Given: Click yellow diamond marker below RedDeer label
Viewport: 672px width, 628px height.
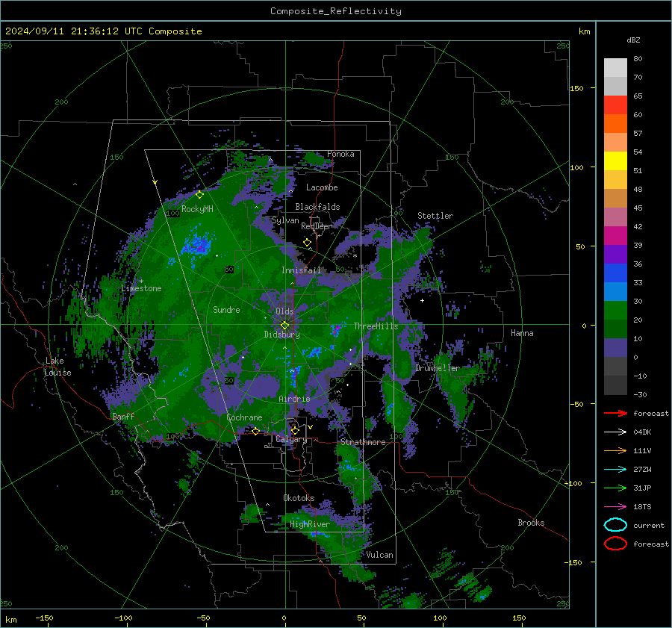Looking at the screenshot, I should 307,243.
